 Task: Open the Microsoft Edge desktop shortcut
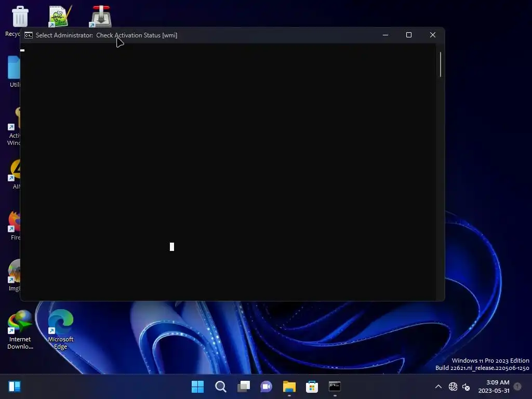60,329
